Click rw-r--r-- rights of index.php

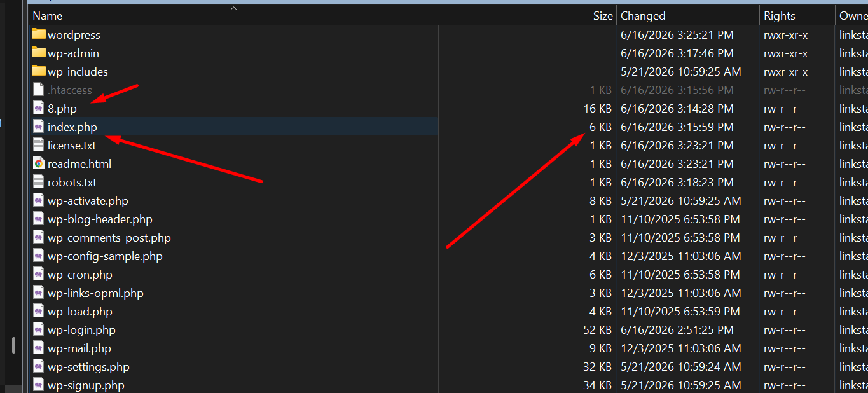784,127
